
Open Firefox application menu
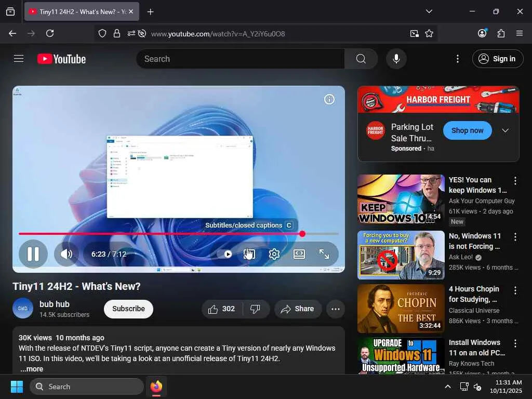click(519, 33)
